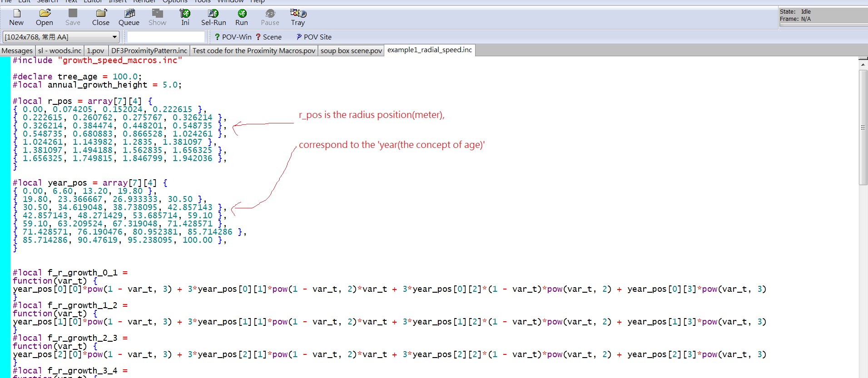Minimize to Tray using the Tray icon

tap(298, 17)
